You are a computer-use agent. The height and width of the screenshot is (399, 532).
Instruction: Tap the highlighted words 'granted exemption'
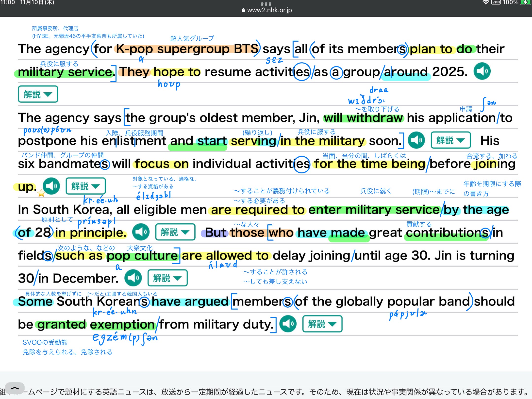[96, 324]
